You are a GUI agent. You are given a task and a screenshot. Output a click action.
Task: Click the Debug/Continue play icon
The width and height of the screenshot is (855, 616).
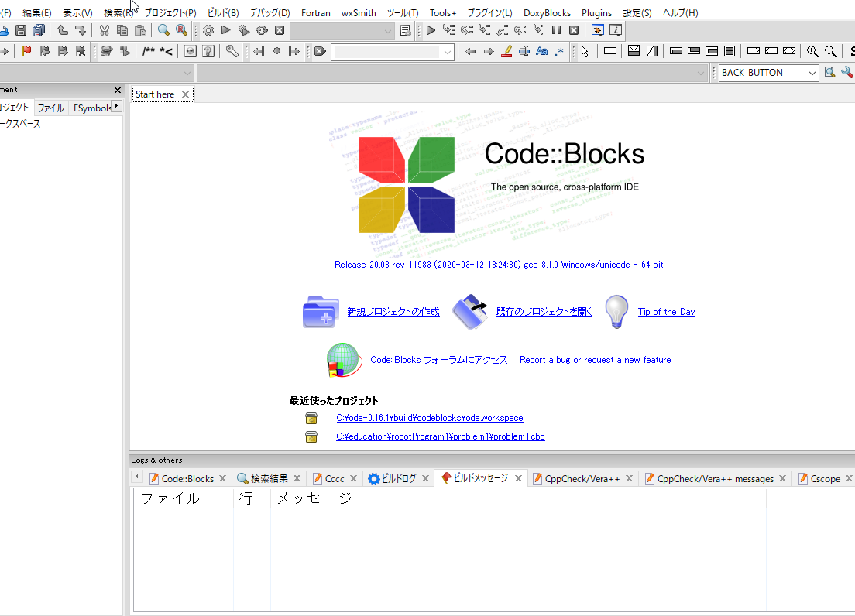click(x=431, y=30)
